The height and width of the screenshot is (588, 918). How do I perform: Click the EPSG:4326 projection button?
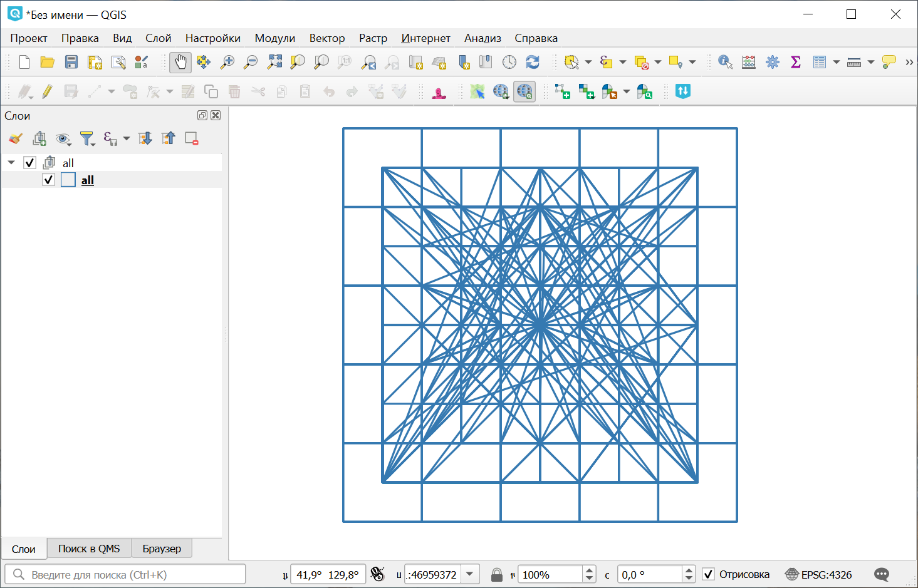tap(818, 574)
